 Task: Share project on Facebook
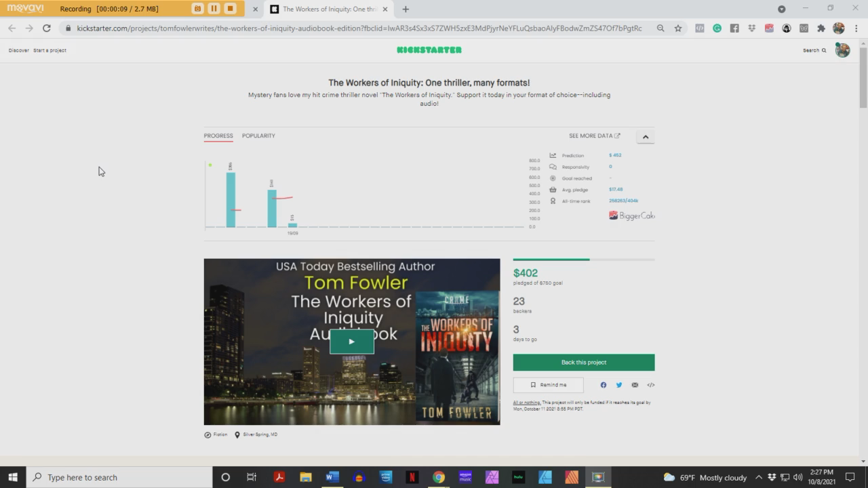click(603, 385)
